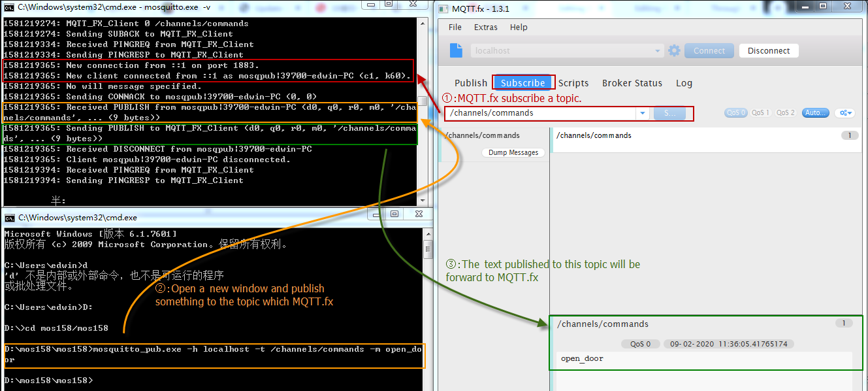Click the truncated Subscribe button beside topic field

click(670, 113)
